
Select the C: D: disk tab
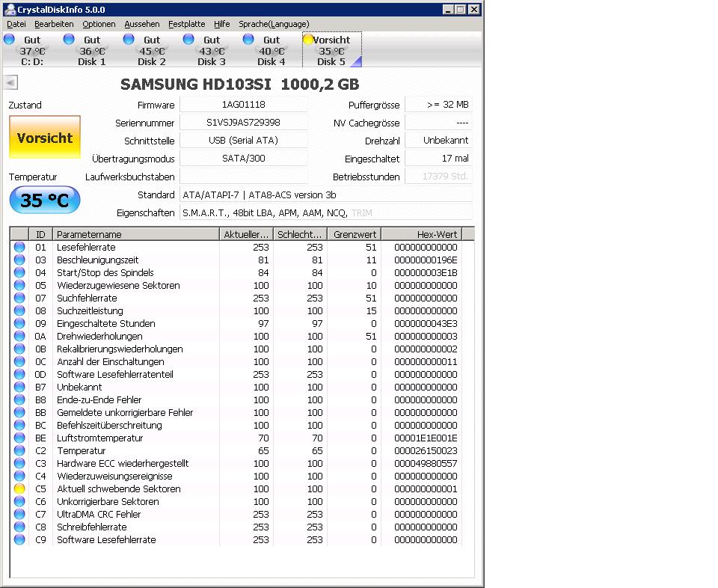click(x=32, y=50)
